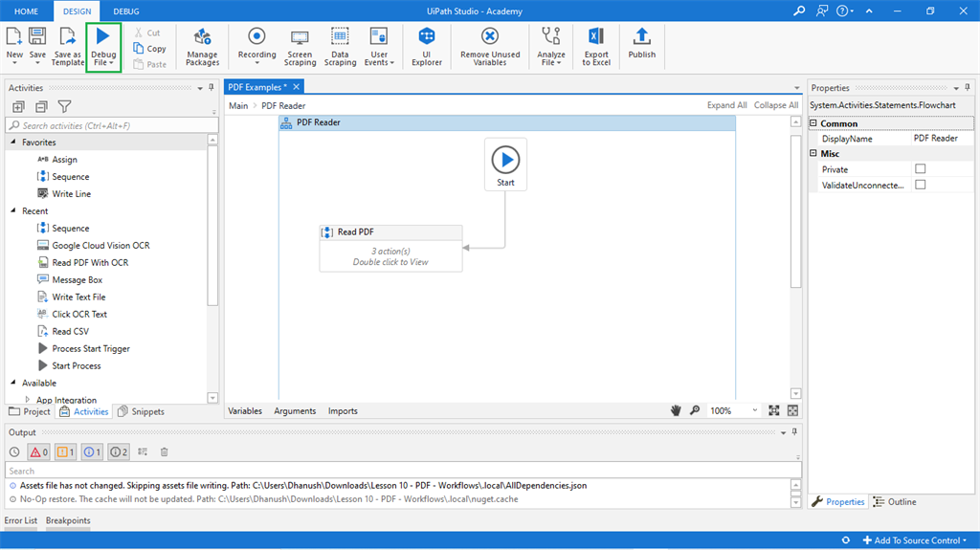
Task: Click Analyze File icon
Action: pyautogui.click(x=550, y=36)
